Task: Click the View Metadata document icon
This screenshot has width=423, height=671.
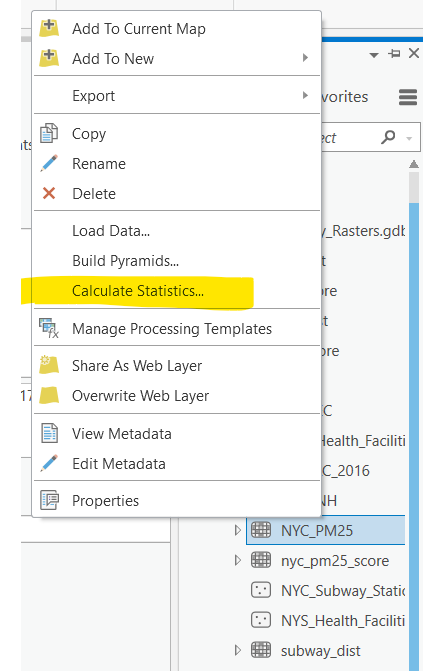Action: (x=49, y=433)
